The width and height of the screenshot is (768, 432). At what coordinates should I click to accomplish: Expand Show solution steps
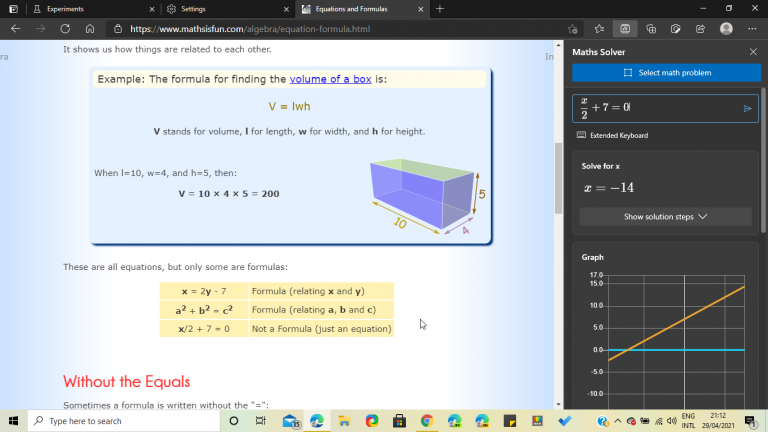665,216
